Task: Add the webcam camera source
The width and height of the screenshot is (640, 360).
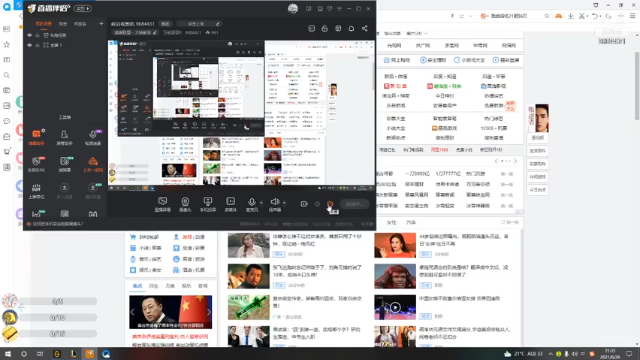Action: click(x=185, y=203)
